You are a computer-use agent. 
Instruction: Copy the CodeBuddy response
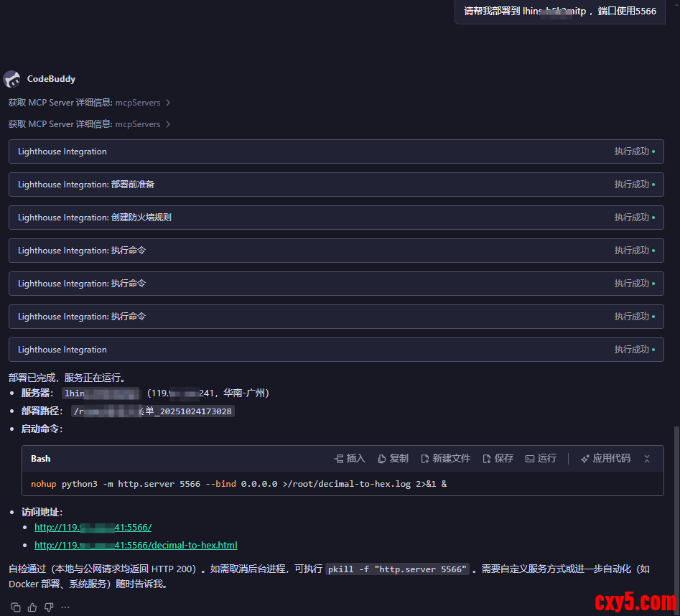(x=16, y=607)
